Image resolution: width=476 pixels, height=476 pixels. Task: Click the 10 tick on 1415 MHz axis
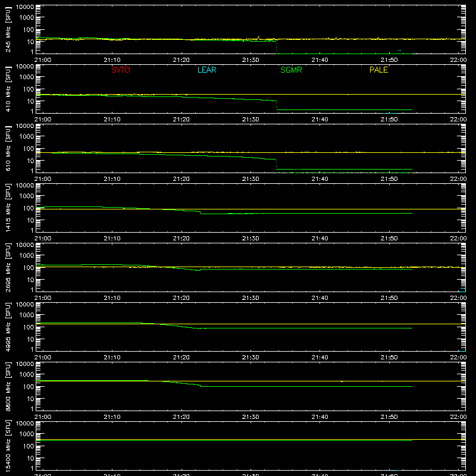[x=30, y=220]
